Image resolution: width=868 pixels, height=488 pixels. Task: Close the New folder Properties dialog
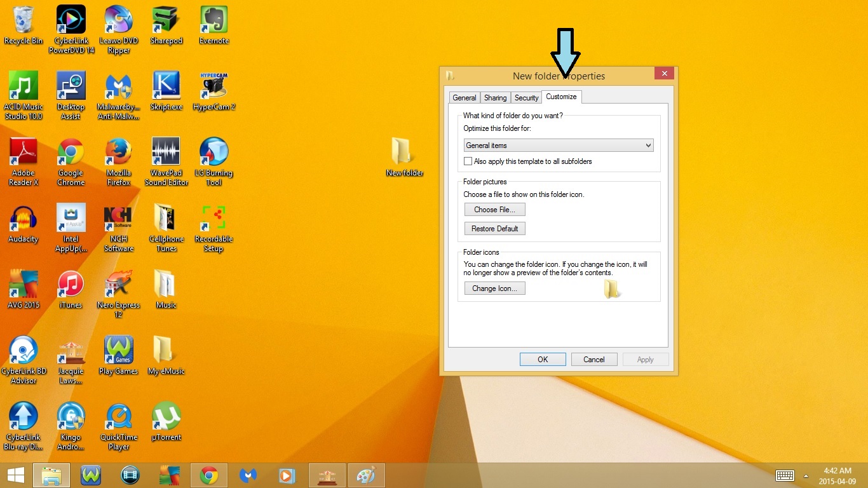664,74
